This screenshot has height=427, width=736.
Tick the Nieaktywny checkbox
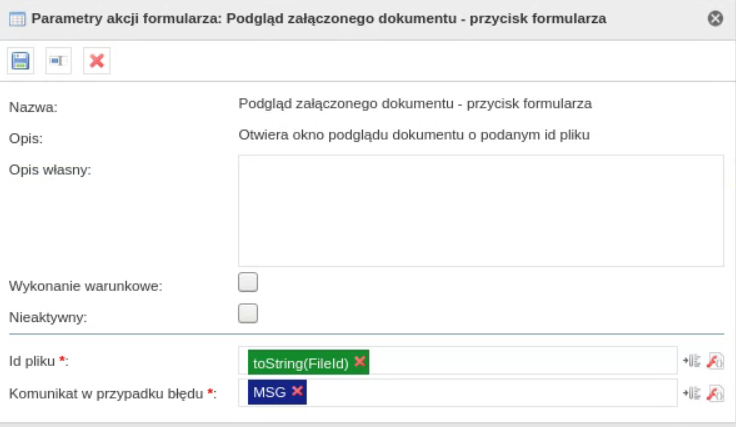[x=248, y=313]
